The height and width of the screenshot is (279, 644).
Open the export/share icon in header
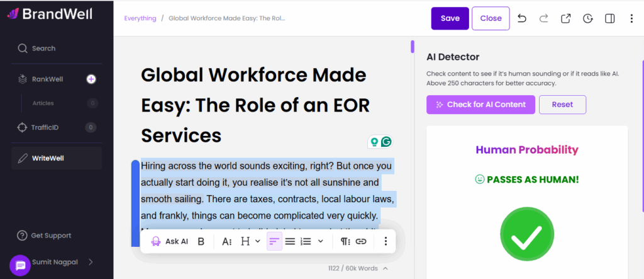click(565, 18)
